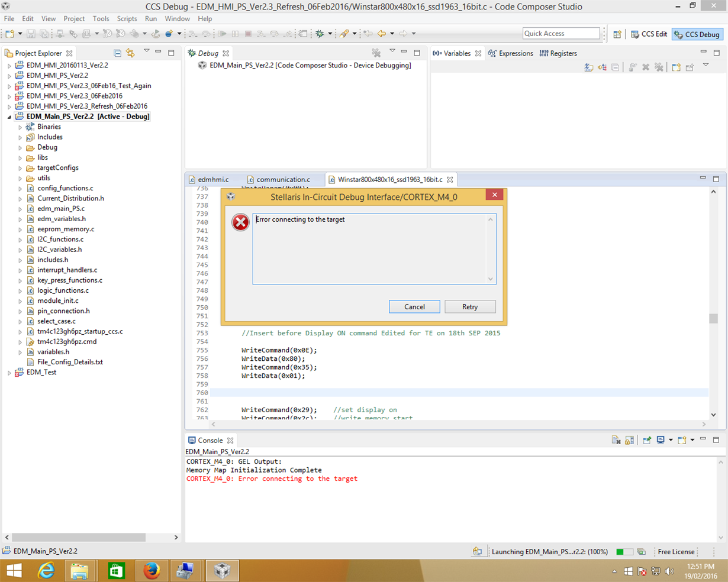Click the Registers tab icon
The image size is (728, 582).
pos(544,53)
